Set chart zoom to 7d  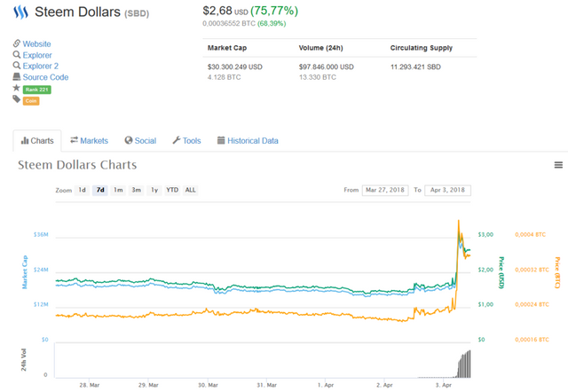click(100, 190)
